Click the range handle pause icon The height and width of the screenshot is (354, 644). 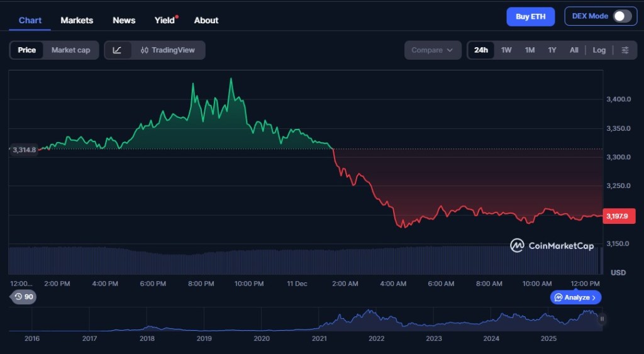[x=602, y=319]
